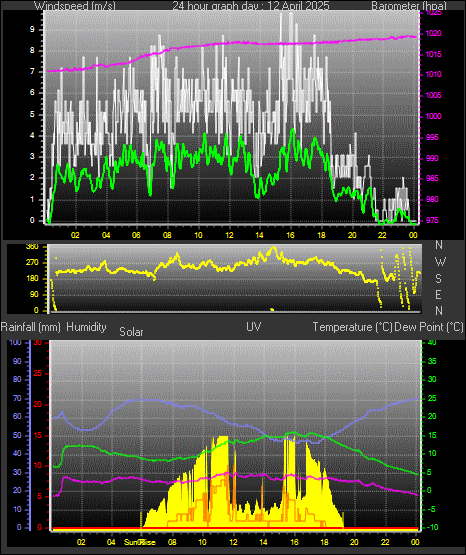Click the 22 hour label under the solar graph
This screenshot has height=555, width=466.
click(x=385, y=542)
